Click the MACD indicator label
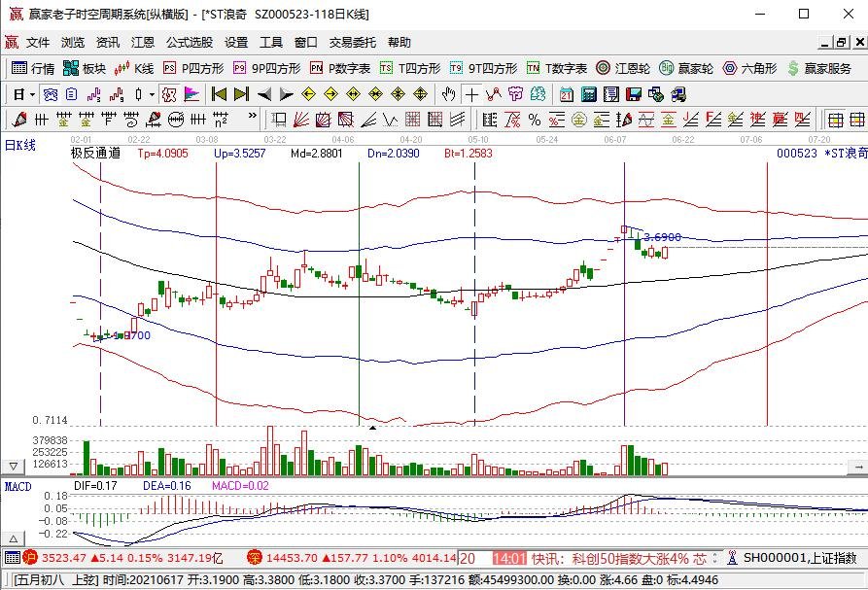 point(18,487)
